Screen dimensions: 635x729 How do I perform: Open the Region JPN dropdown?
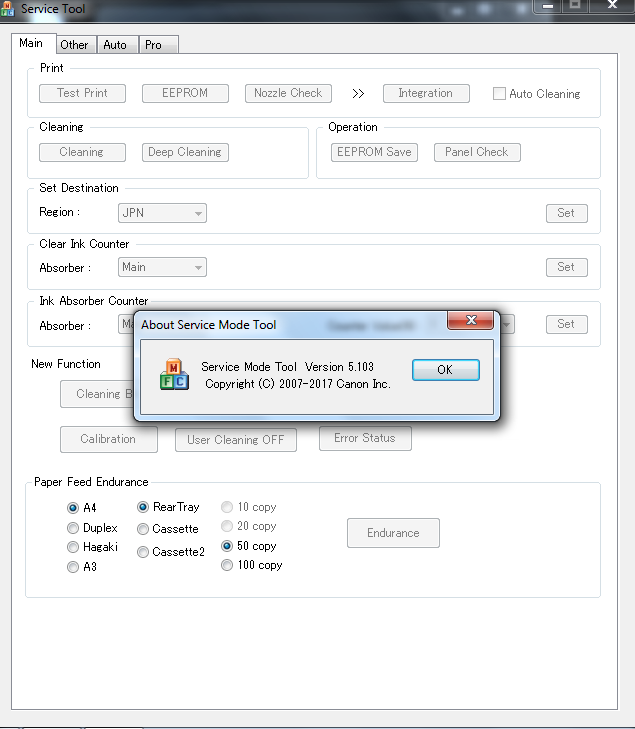coord(162,213)
